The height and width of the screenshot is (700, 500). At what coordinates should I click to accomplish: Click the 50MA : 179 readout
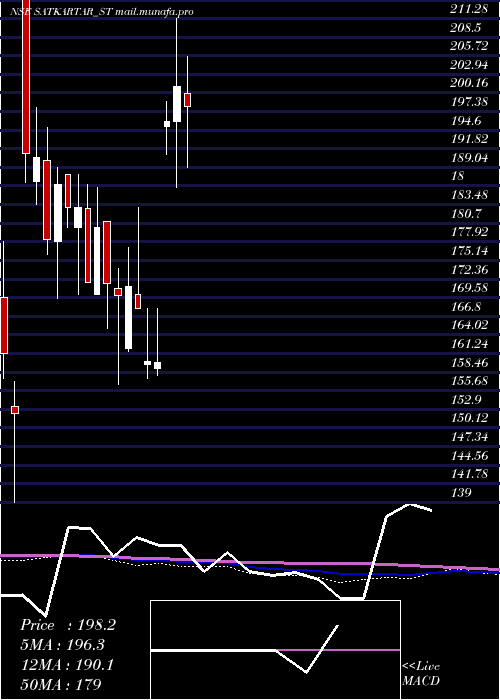(61, 684)
